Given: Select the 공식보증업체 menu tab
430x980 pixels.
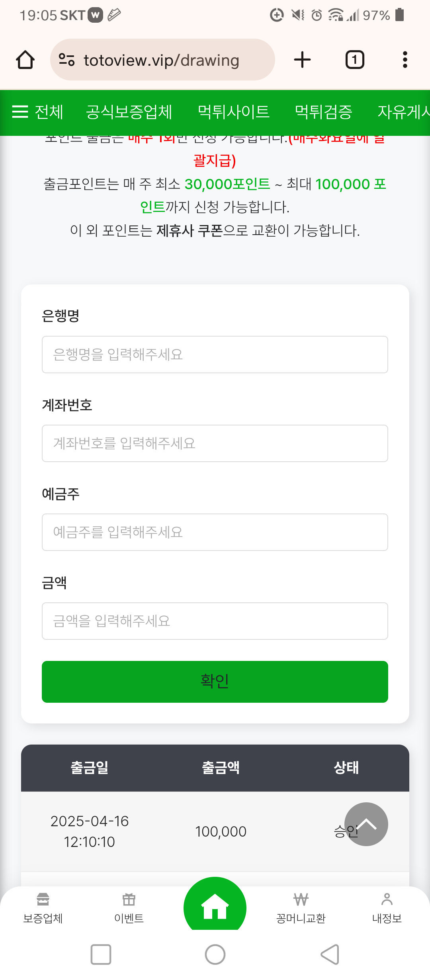Looking at the screenshot, I should click(129, 112).
